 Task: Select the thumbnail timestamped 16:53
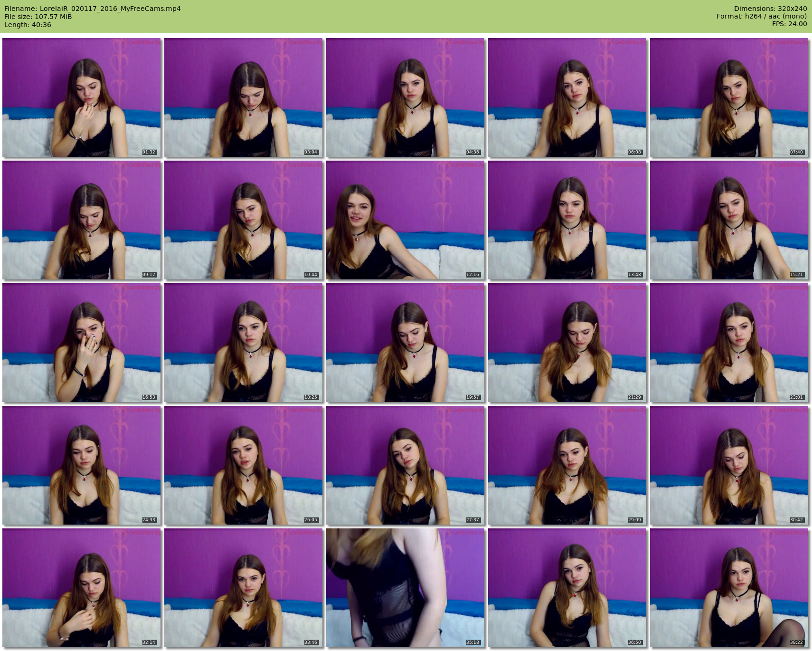(x=81, y=343)
